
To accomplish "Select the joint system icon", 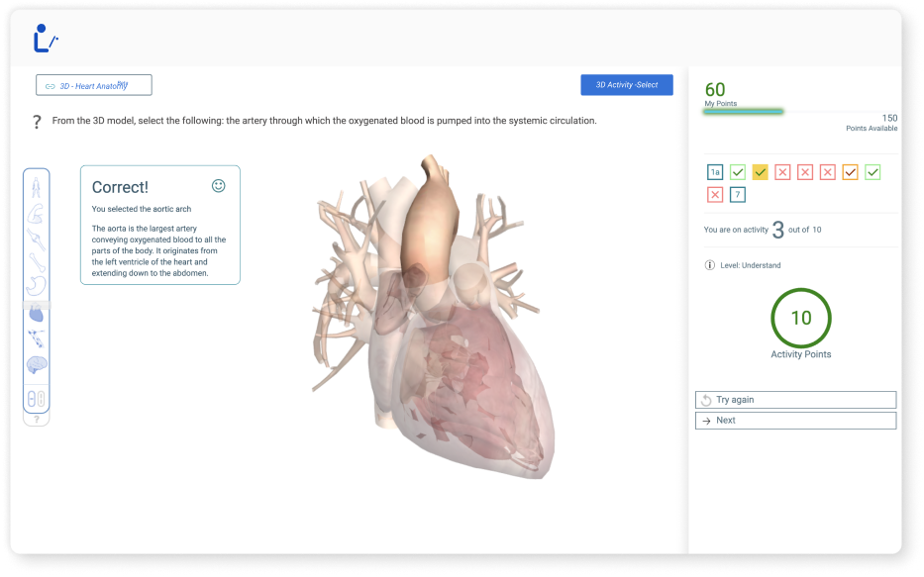I will [x=36, y=240].
